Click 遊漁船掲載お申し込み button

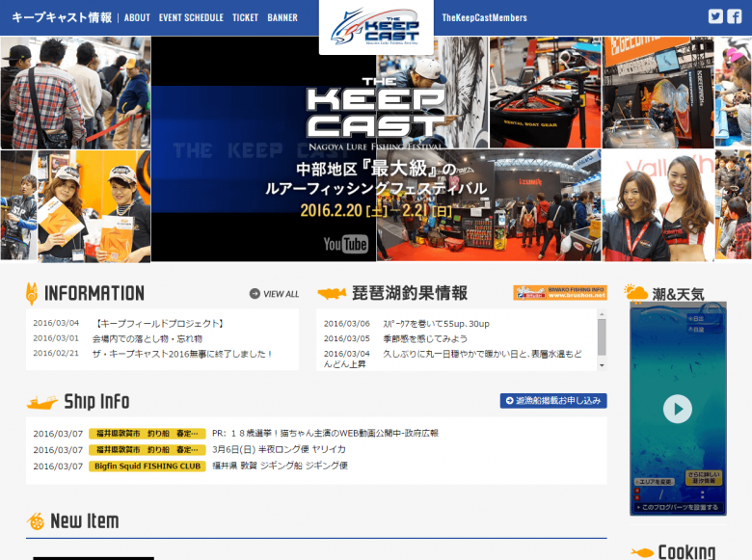click(x=553, y=401)
